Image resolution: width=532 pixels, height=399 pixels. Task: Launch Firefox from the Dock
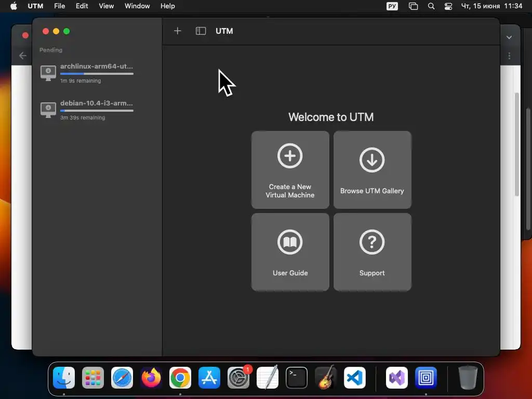pyautogui.click(x=151, y=378)
